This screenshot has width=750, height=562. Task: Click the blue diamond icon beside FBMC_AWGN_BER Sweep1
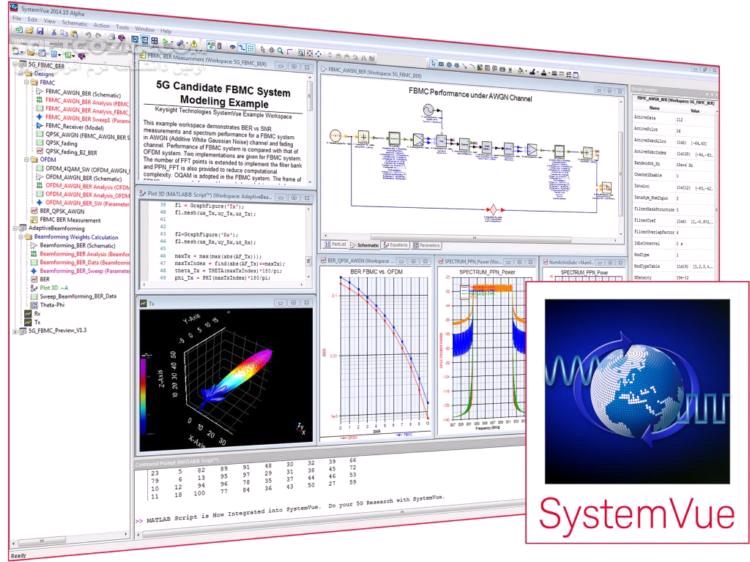40,116
